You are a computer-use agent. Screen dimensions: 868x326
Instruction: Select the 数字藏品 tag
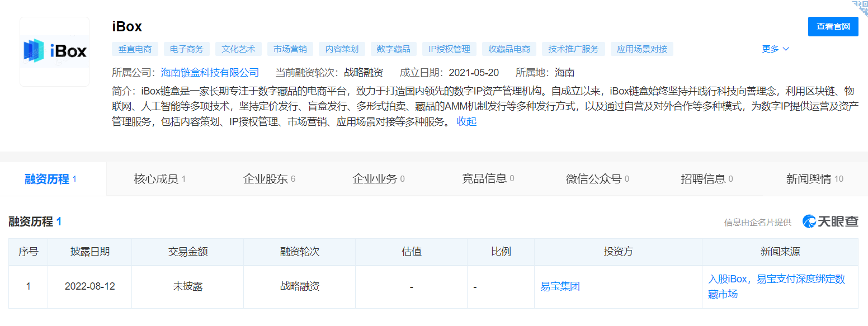[393, 49]
